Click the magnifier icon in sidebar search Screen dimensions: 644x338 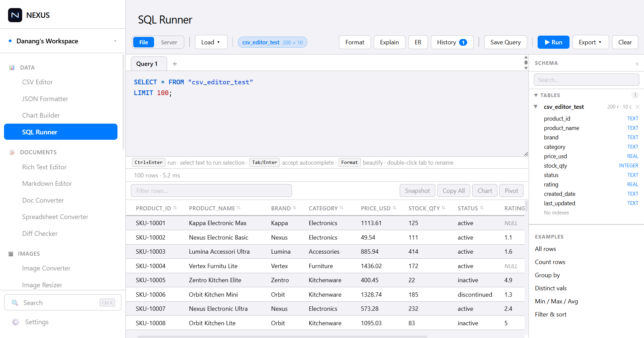click(x=15, y=303)
